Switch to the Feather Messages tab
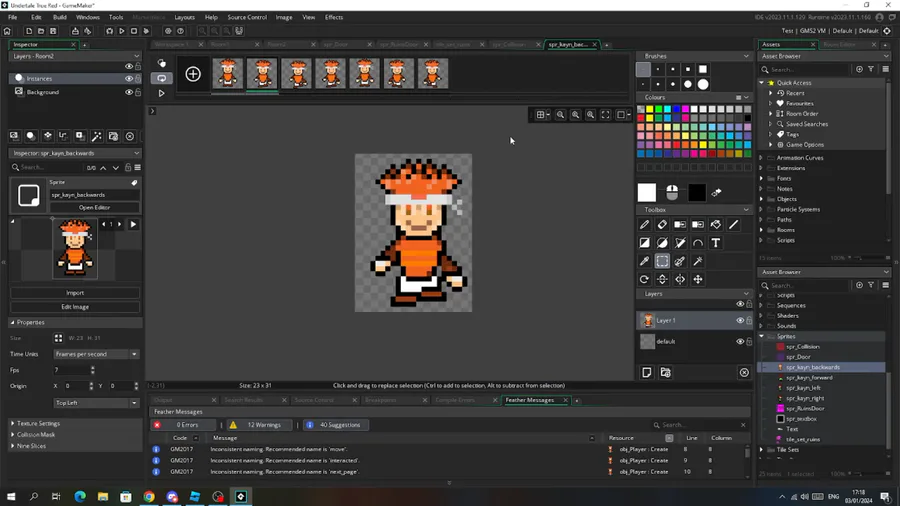The height and width of the screenshot is (506, 900). click(530, 400)
